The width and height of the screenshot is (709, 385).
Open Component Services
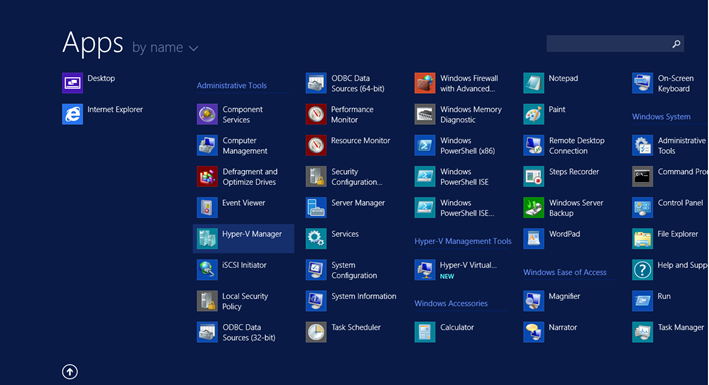click(230, 114)
